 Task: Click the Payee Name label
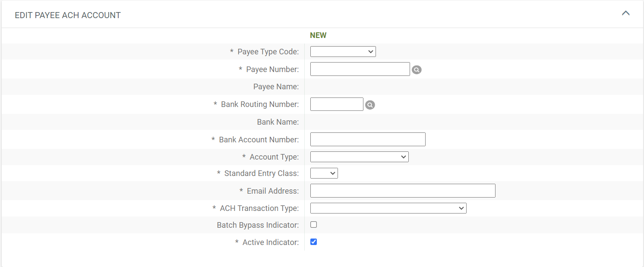coord(276,86)
